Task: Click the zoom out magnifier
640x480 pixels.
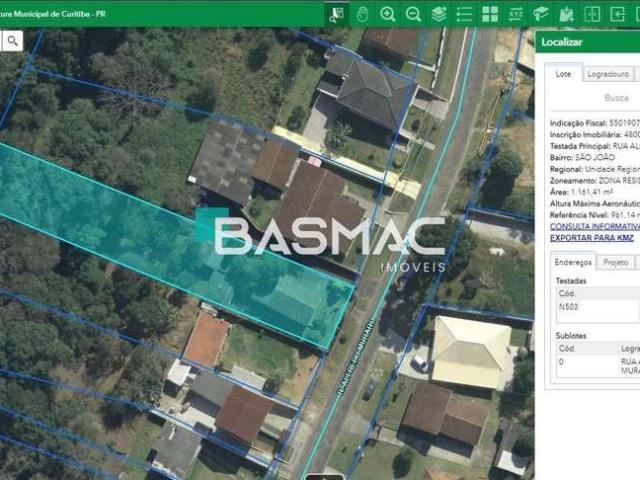Action: click(413, 14)
